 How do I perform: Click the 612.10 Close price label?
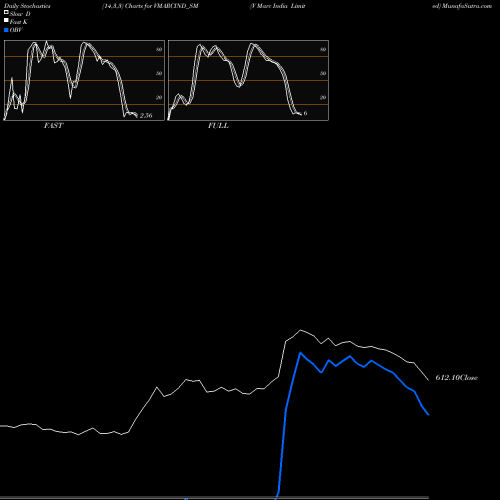pos(457,378)
